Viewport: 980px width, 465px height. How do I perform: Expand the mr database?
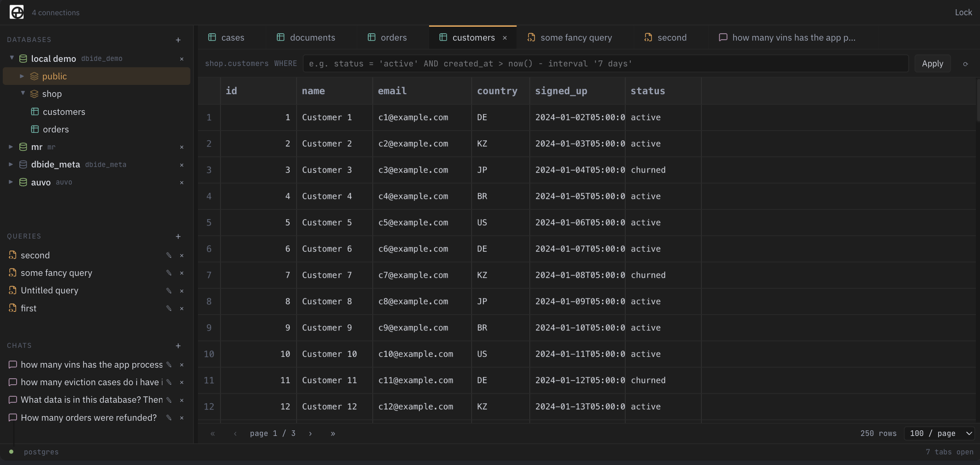(11, 147)
